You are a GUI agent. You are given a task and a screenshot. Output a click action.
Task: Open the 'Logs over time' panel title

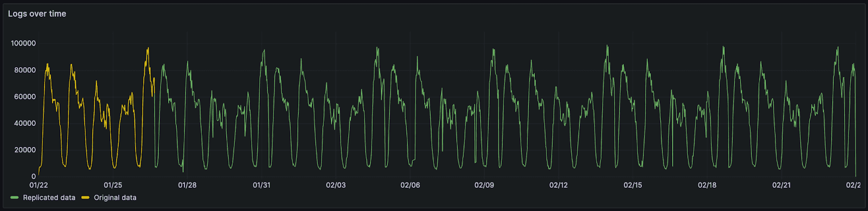click(x=37, y=14)
